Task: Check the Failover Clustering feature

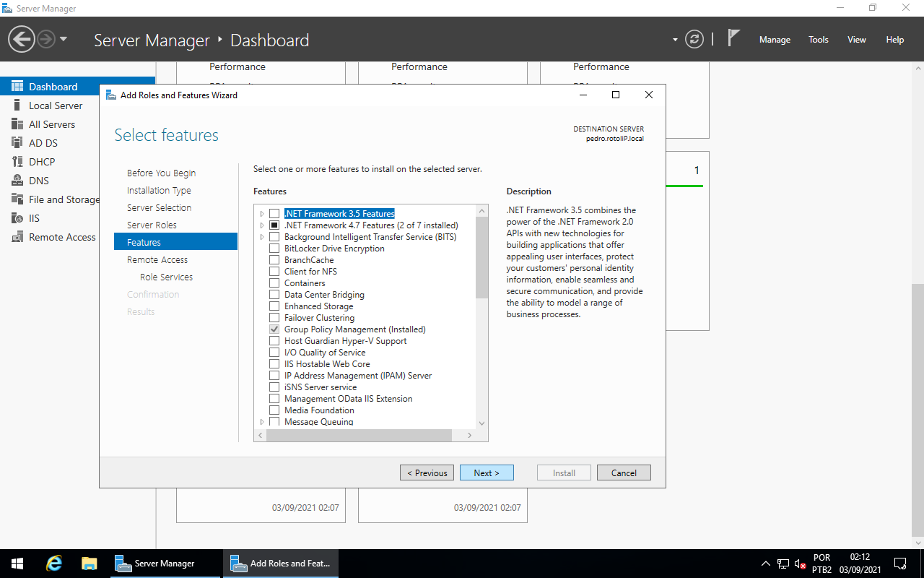Action: pyautogui.click(x=274, y=318)
